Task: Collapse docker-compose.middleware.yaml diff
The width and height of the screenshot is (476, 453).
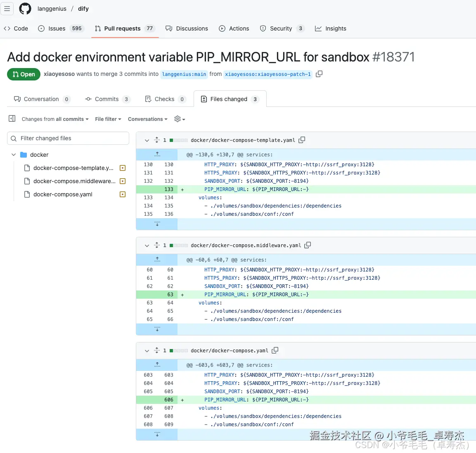Action: (147, 245)
